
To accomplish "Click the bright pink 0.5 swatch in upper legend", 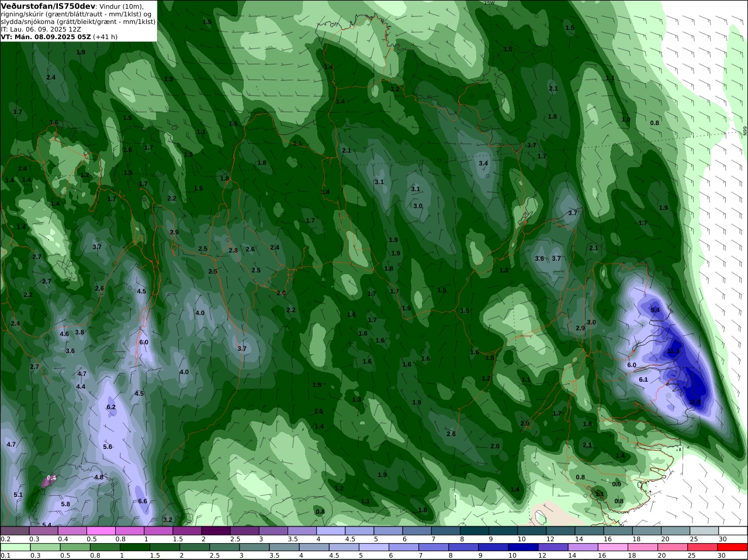I will click(101, 531).
